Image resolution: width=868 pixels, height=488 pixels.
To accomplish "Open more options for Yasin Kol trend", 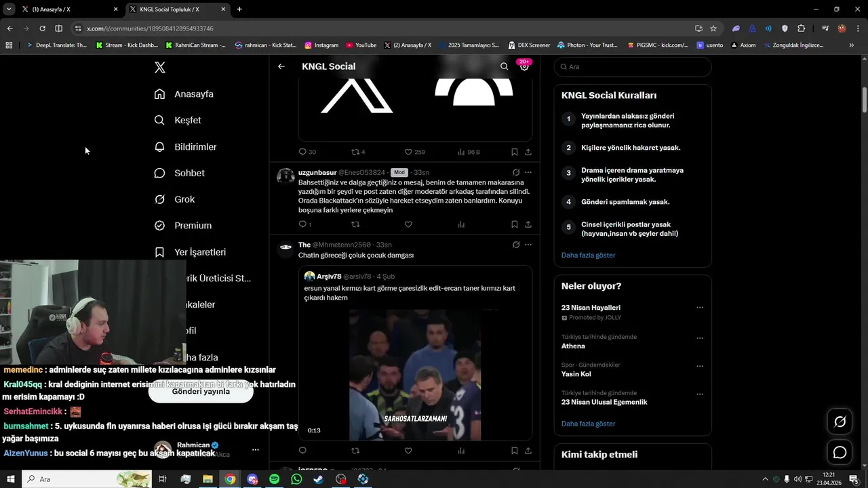I will pyautogui.click(x=700, y=366).
